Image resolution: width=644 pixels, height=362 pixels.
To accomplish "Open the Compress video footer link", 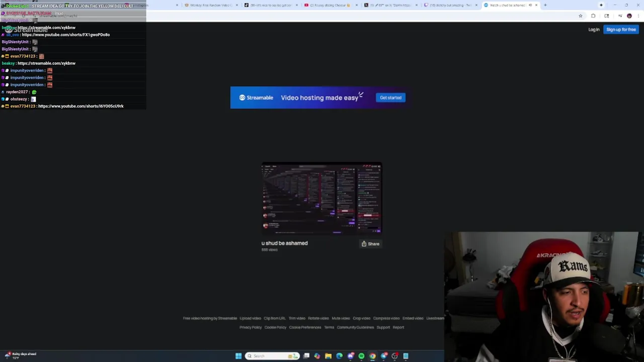I will pos(386,318).
